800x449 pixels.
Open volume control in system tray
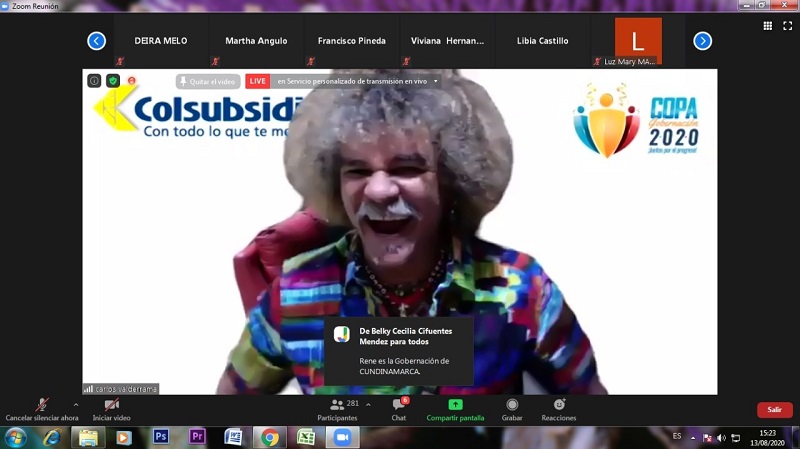click(x=721, y=438)
